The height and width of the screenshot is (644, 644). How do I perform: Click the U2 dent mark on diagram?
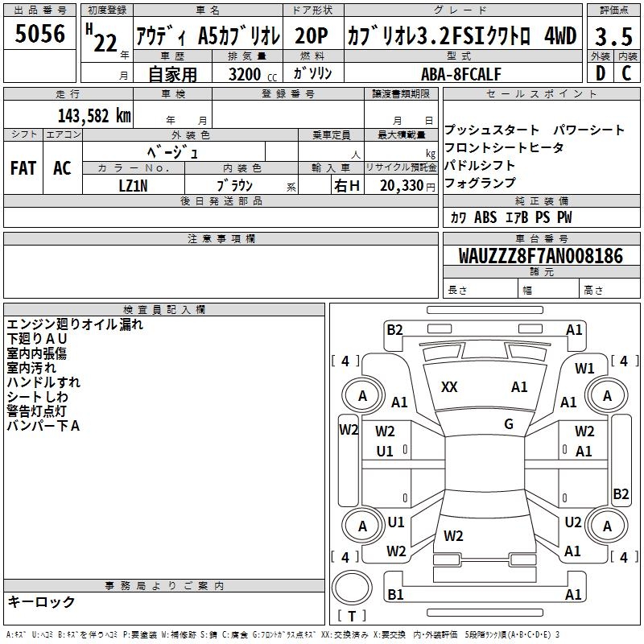572,522
